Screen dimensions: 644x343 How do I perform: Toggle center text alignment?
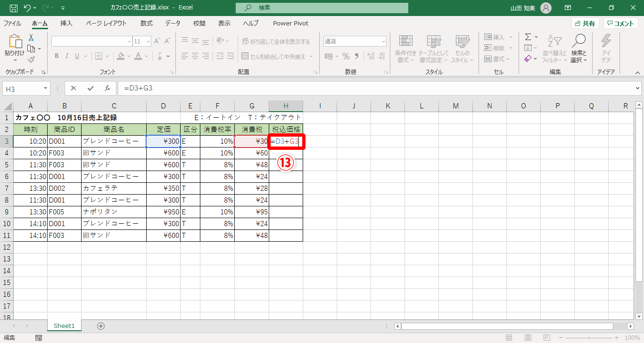[196, 56]
